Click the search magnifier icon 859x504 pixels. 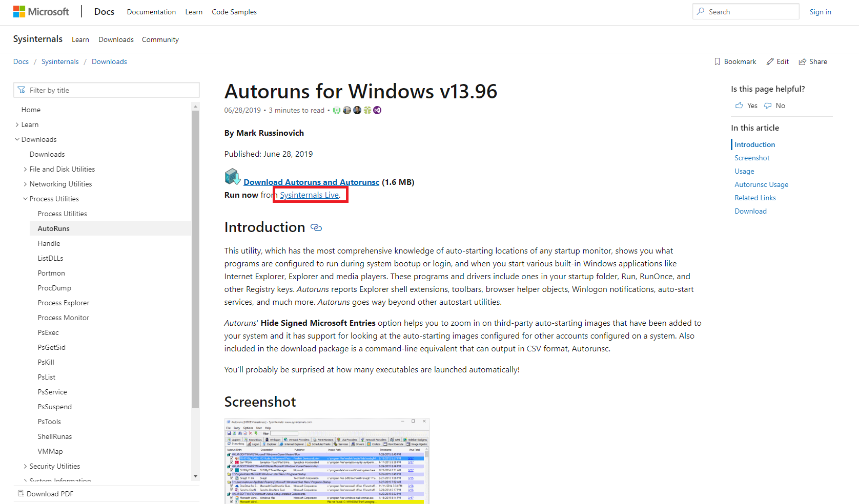[701, 11]
